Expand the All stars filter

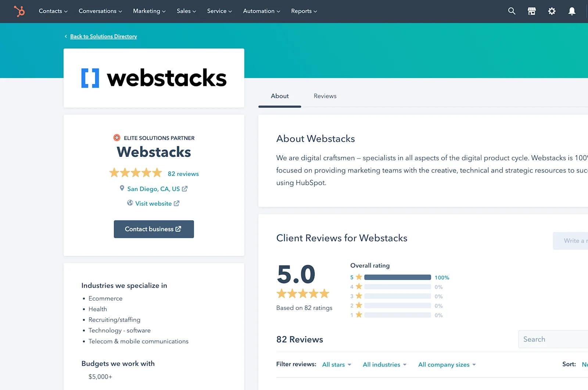336,365
